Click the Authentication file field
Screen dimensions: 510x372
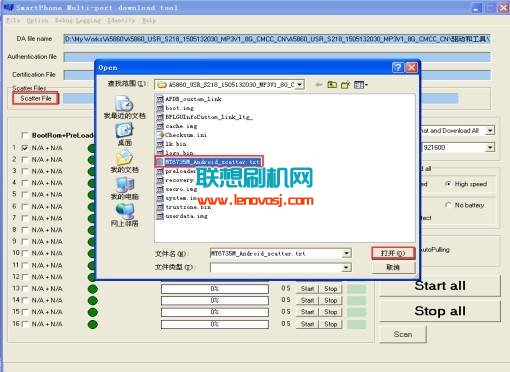click(277, 57)
